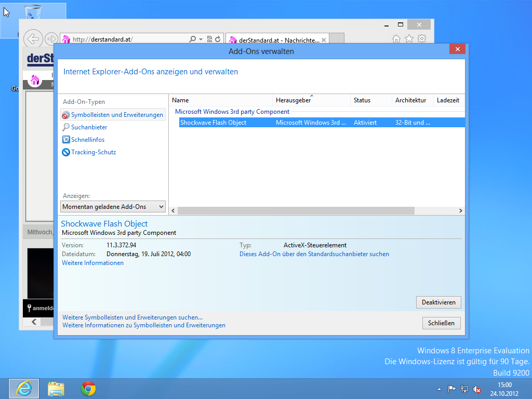Open a new tab in Internet Explorer
Screen dimensions: 532x399
tap(337, 38)
